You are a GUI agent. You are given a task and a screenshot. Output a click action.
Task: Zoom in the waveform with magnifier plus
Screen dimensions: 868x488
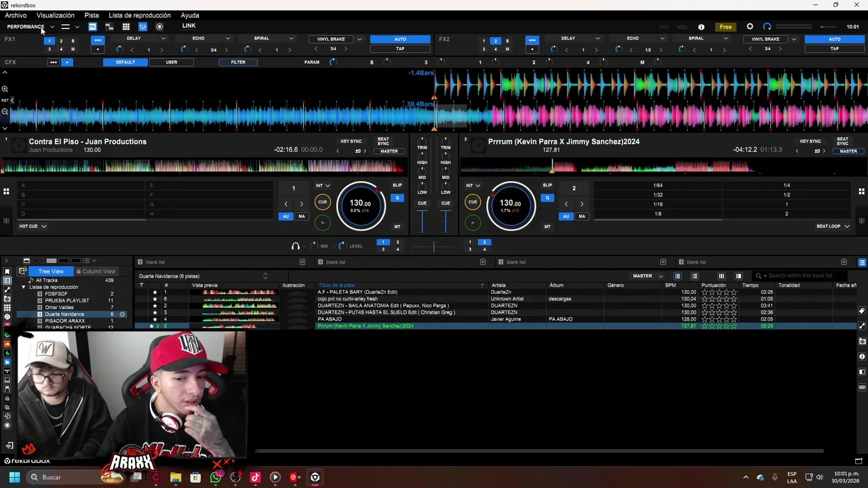[5, 89]
